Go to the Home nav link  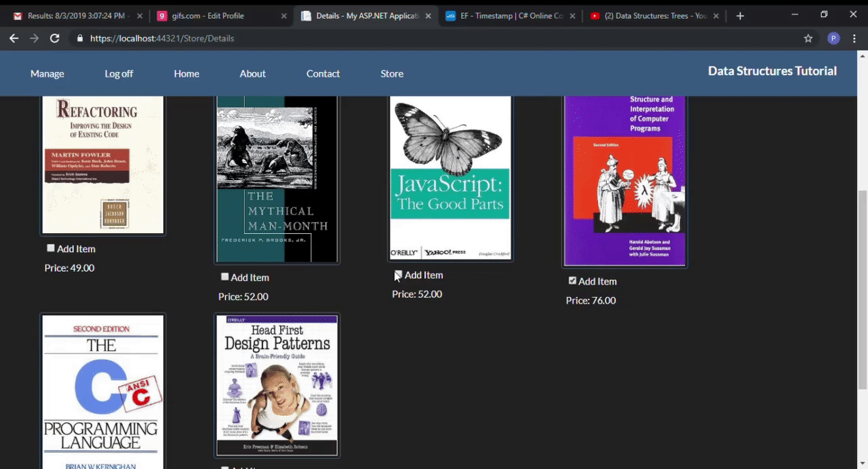pos(186,74)
